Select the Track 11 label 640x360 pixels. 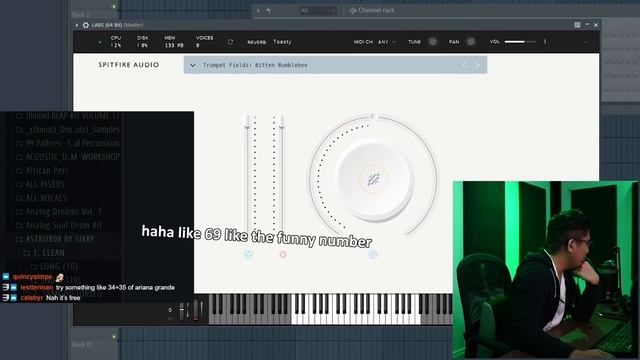82,345
